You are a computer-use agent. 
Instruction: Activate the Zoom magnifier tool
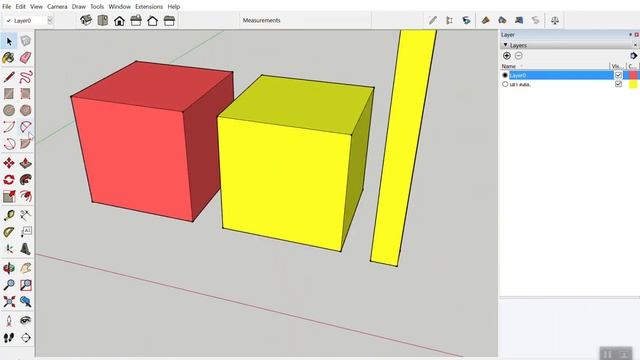[x=9, y=285]
